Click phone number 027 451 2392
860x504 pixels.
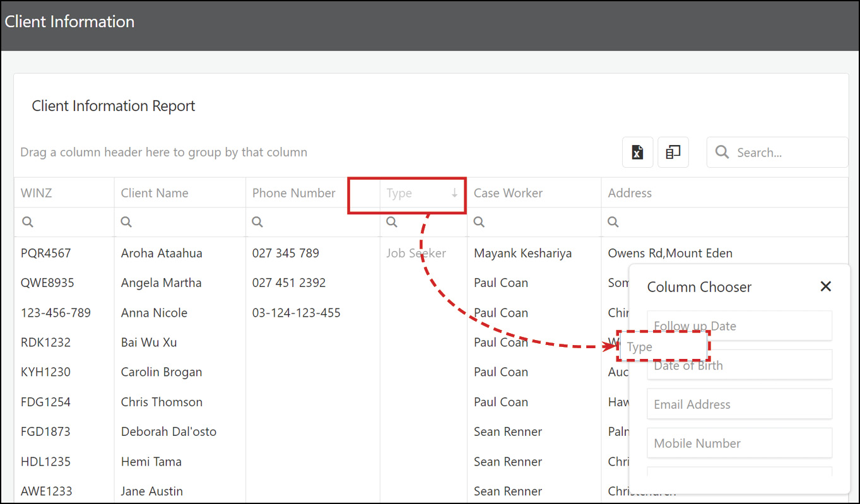click(x=289, y=283)
